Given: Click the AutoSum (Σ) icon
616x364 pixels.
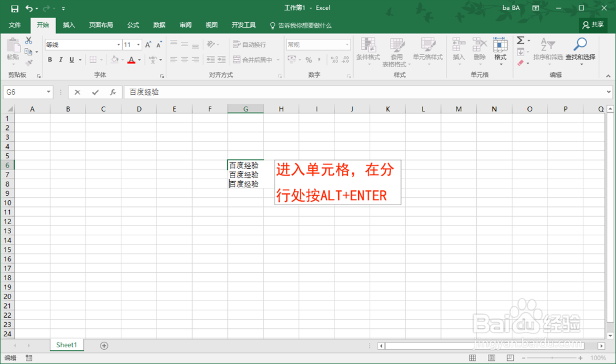Looking at the screenshot, I should tap(519, 40).
